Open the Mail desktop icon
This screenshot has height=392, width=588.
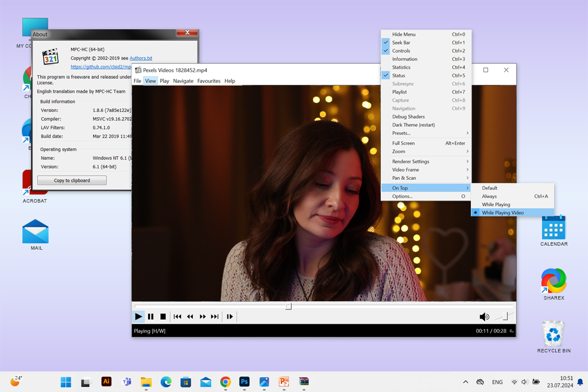click(36, 235)
